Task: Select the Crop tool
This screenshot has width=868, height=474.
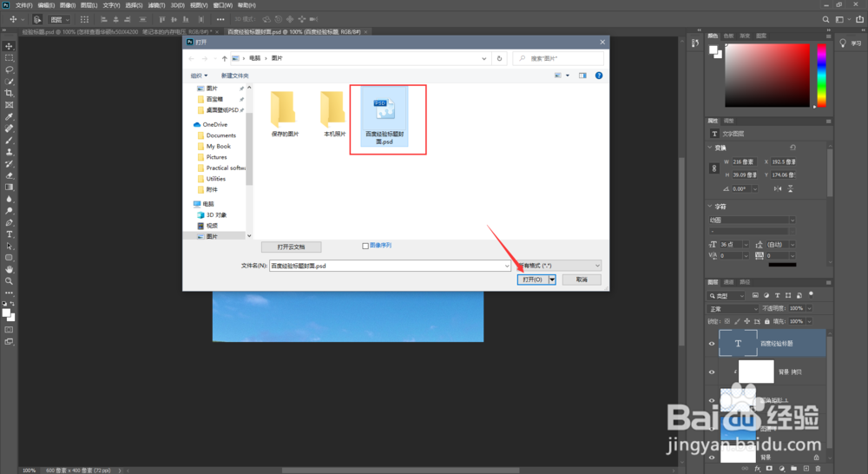Action: [9, 93]
